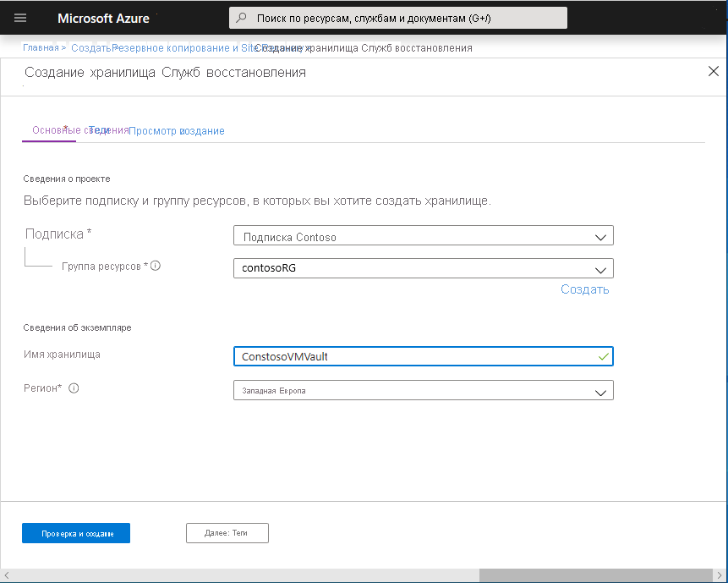The width and height of the screenshot is (728, 583).
Task: Click Создать link under resource group
Action: (584, 289)
